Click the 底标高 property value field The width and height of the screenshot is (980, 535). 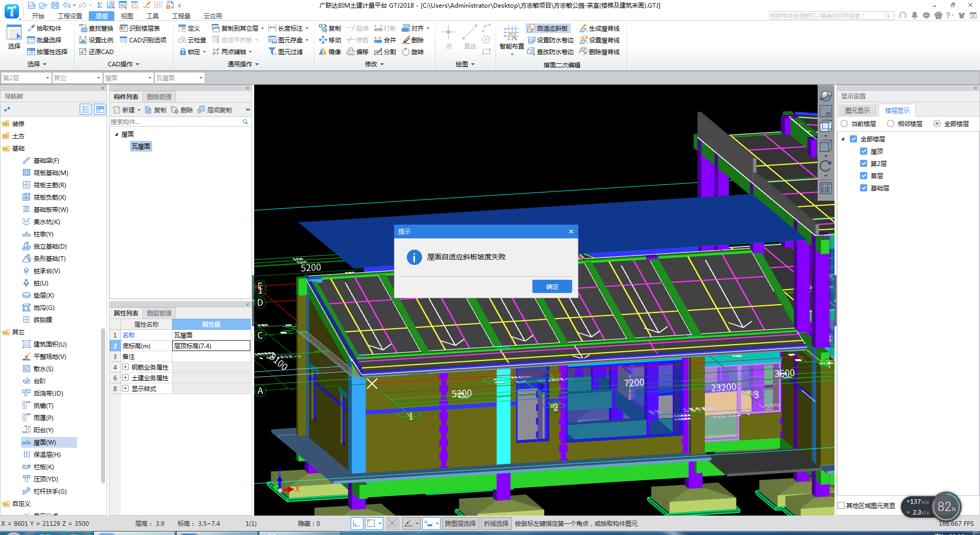point(211,346)
